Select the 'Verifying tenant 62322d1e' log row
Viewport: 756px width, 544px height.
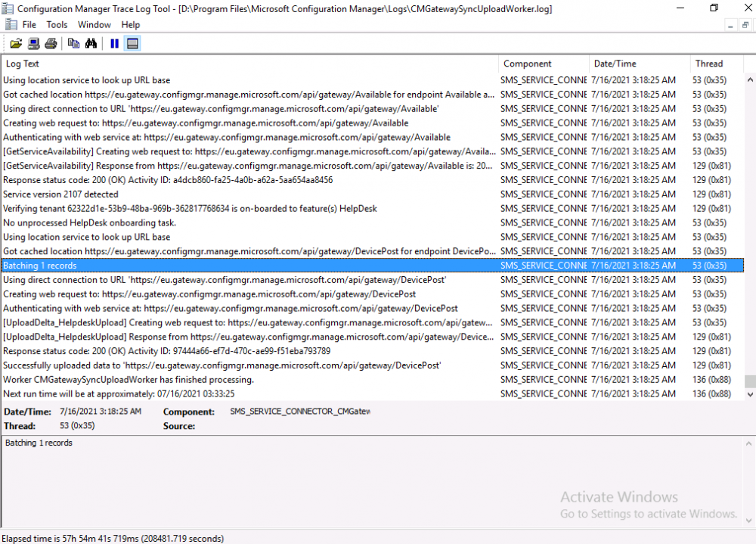pyautogui.click(x=372, y=209)
